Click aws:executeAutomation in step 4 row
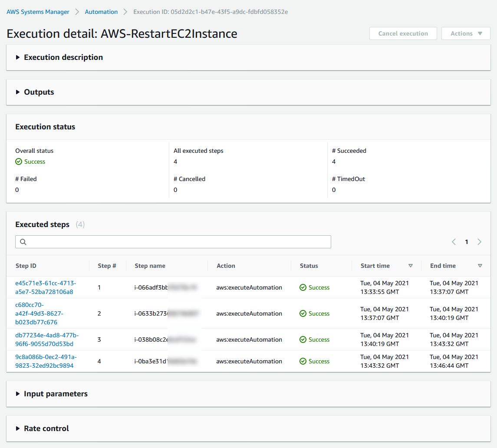Screen dimensions: 497x448 click(249, 362)
